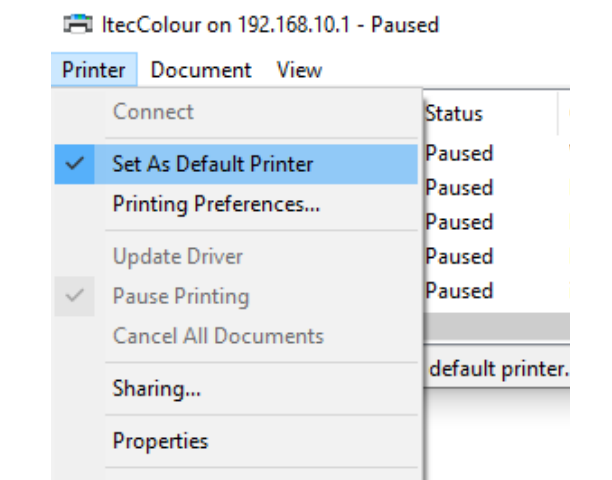Screen dimensions: 612x480
Task: Click the horizontal scrollbar below the job list
Action: 496,326
